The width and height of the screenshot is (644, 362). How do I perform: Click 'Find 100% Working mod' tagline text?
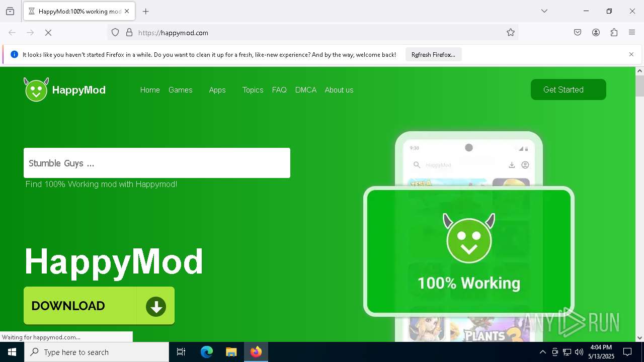point(102,184)
